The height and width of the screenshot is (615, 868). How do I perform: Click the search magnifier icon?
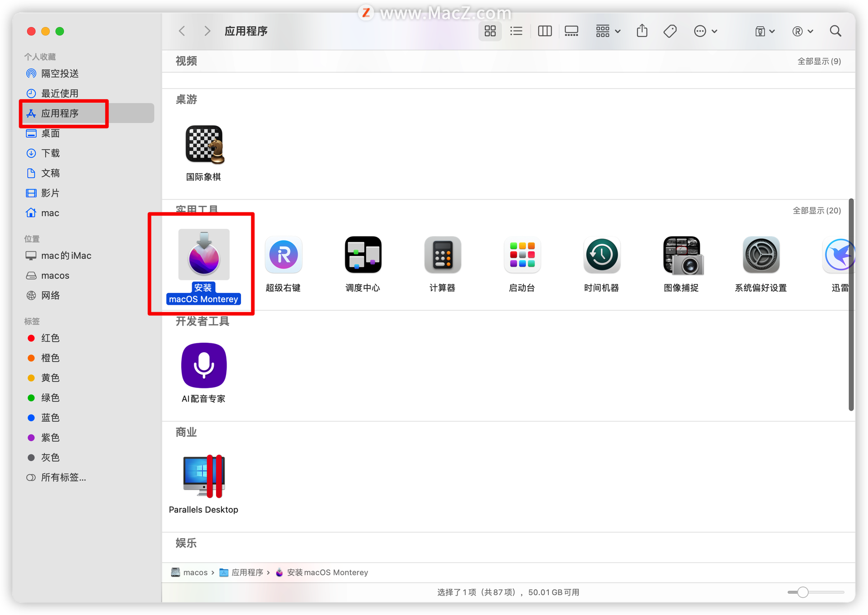(x=835, y=31)
